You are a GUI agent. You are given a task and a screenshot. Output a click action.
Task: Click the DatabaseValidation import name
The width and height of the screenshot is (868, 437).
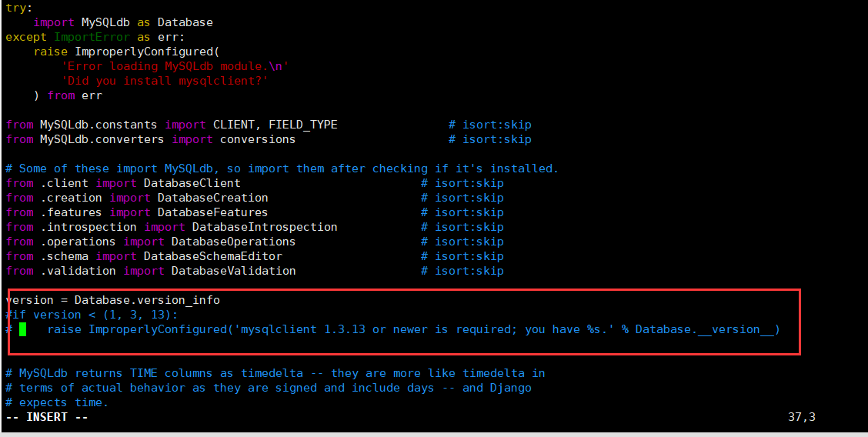click(x=233, y=271)
